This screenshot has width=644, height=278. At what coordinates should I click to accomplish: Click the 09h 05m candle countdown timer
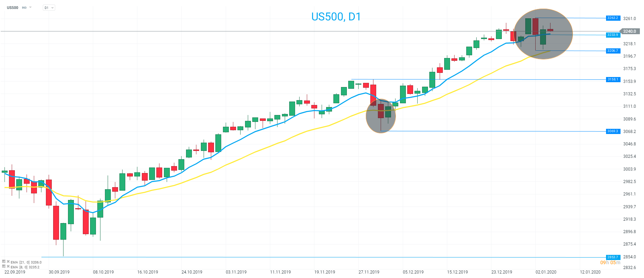[610, 263]
